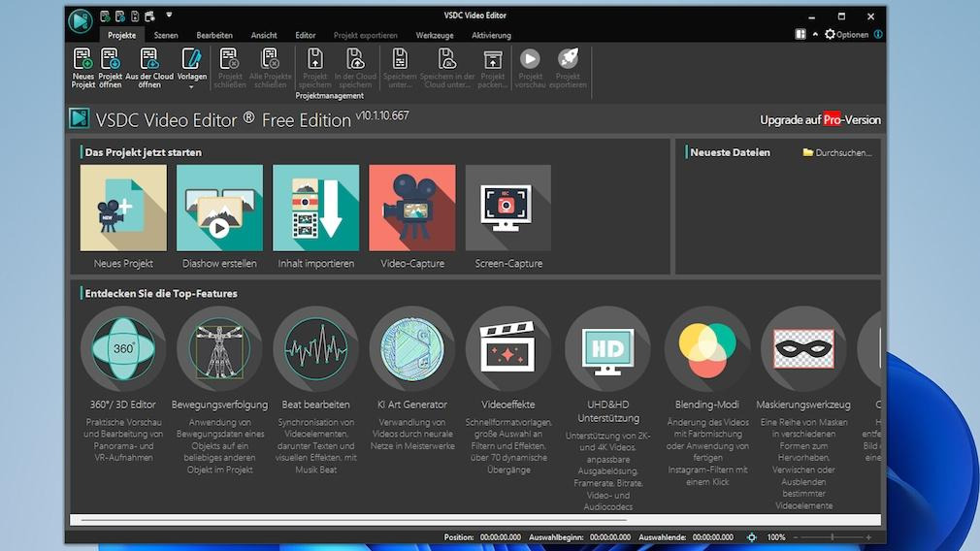
Task: Click second quick-access icon in title bar
Action: coord(120,16)
